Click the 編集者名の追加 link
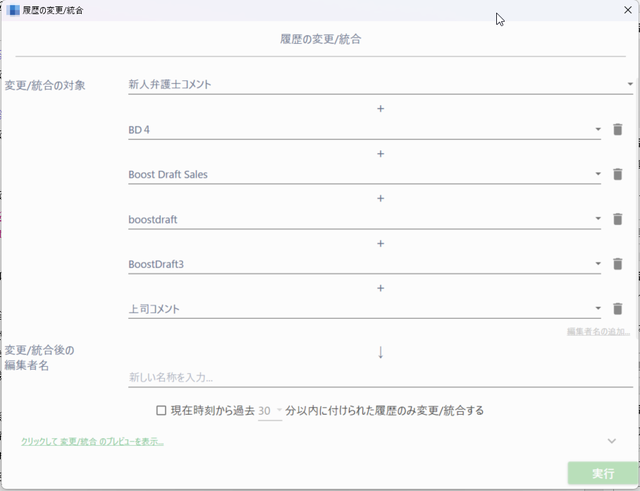 [598, 331]
